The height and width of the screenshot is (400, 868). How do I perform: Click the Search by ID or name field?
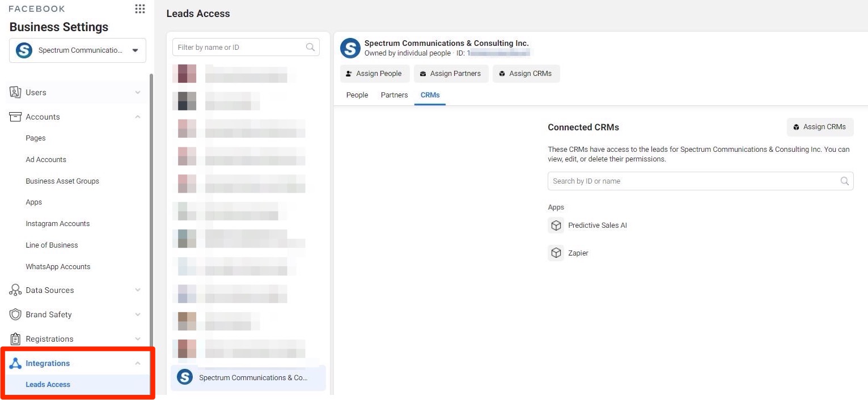click(x=695, y=181)
